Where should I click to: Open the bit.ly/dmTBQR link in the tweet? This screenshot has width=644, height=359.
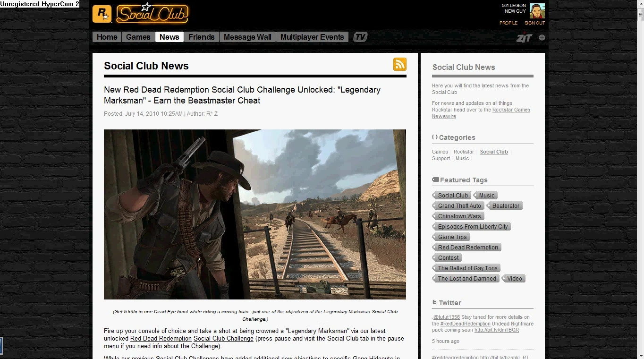(497, 330)
